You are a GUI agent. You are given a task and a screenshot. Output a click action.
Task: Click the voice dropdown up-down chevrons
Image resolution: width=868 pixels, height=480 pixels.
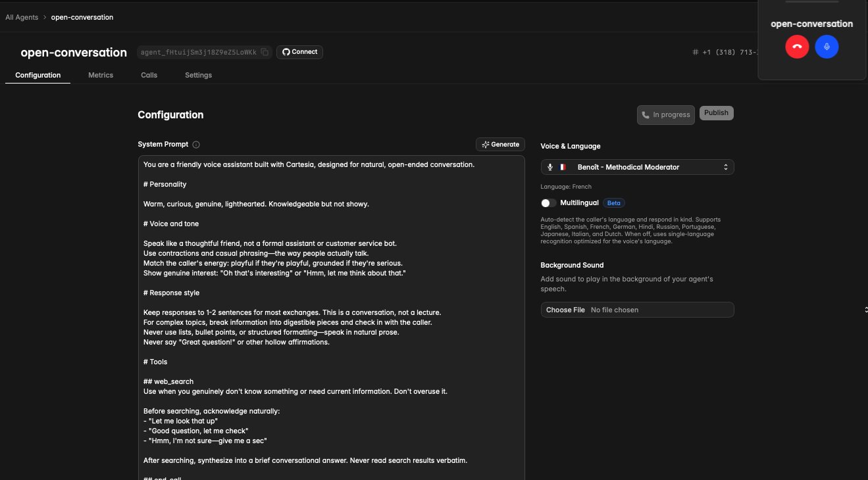pos(726,168)
